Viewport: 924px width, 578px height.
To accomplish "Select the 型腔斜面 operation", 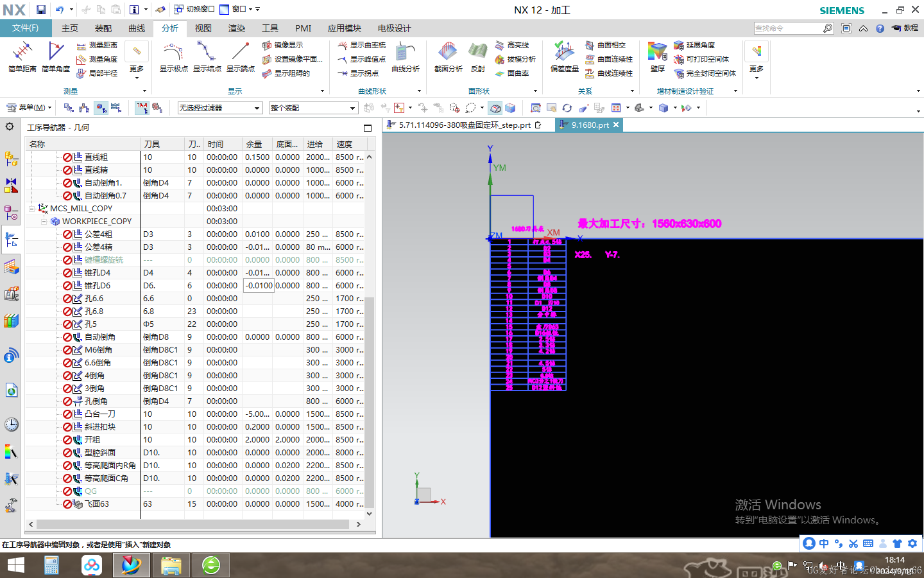I will 100,452.
